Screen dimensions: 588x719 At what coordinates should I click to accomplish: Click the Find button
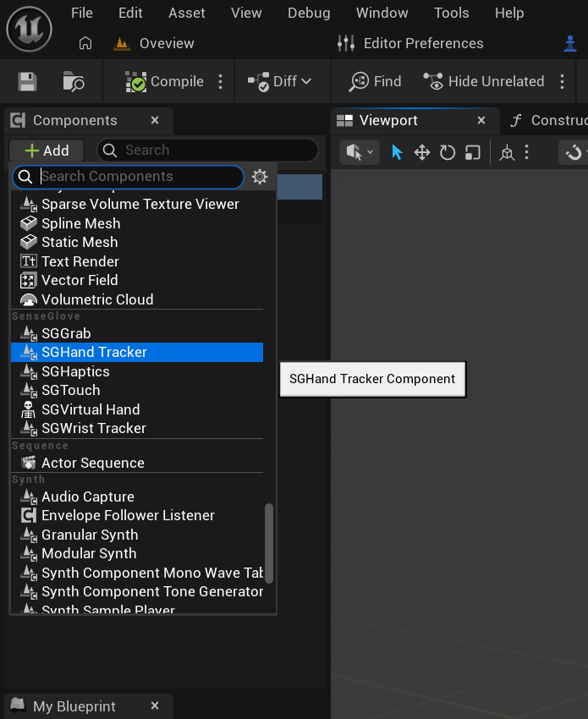pos(375,81)
